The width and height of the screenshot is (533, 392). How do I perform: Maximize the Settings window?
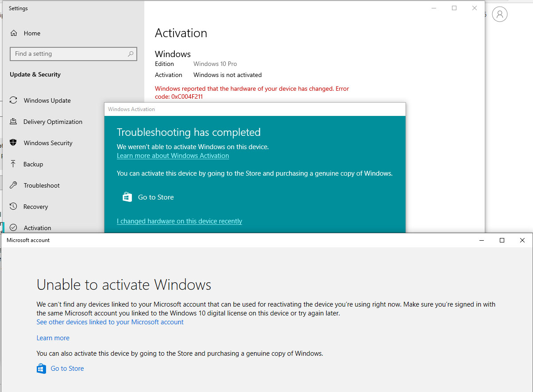[x=454, y=8]
